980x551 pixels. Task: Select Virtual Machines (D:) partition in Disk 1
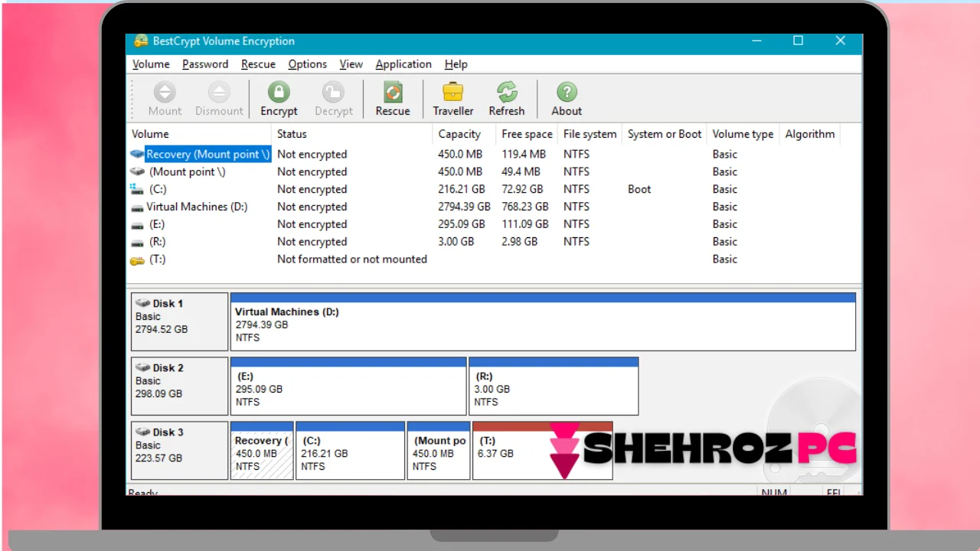coord(543,321)
